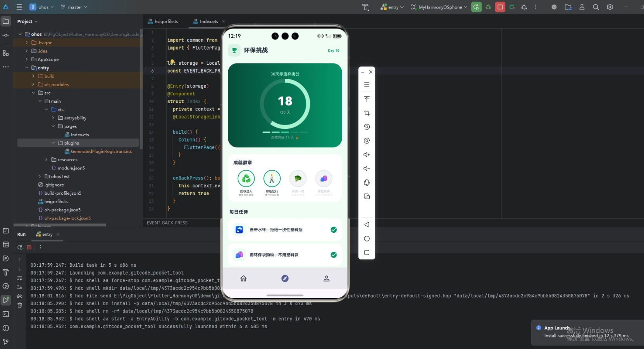Clear the Run console with trash icon
Image resolution: width=644 pixels, height=349 pixels.
point(20,305)
